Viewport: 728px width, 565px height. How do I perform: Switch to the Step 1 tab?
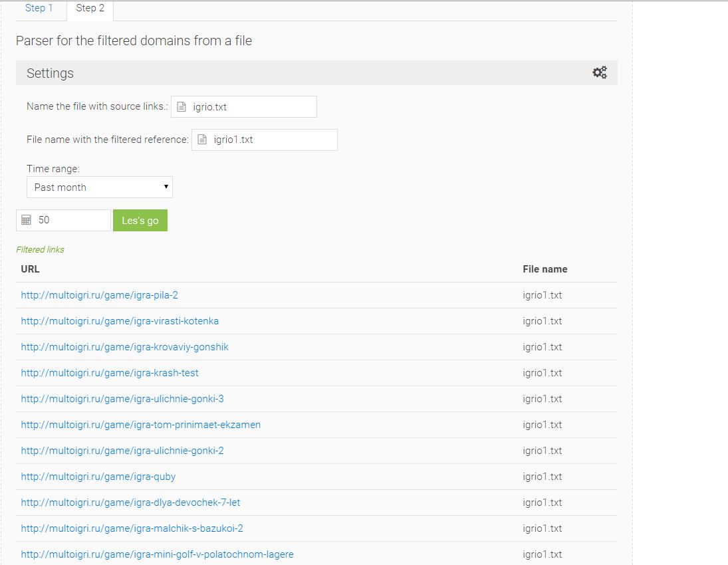coord(39,9)
